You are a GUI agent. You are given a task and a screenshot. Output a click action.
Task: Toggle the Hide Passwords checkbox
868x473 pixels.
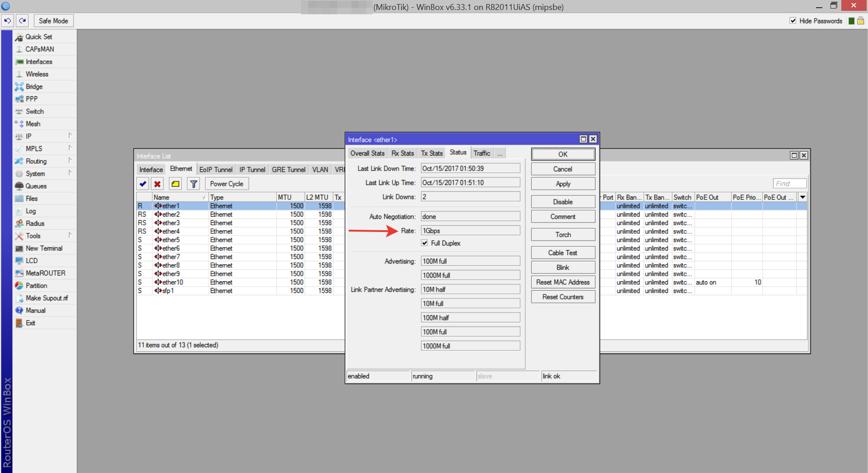(x=793, y=21)
